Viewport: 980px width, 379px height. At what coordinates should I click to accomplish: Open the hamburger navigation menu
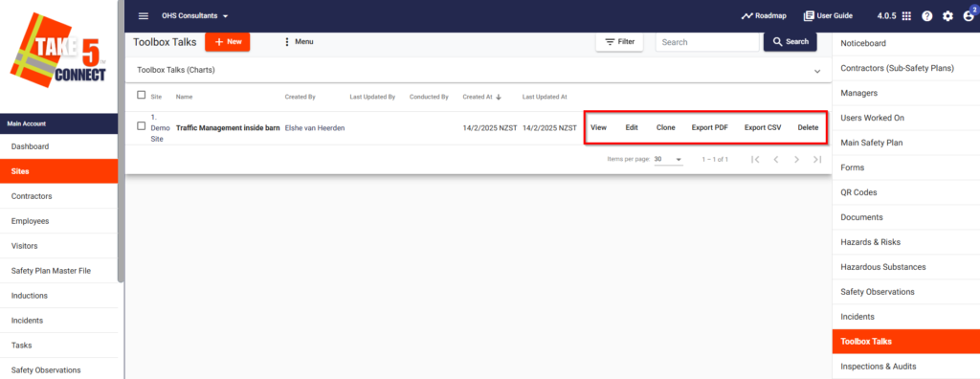pyautogui.click(x=144, y=15)
